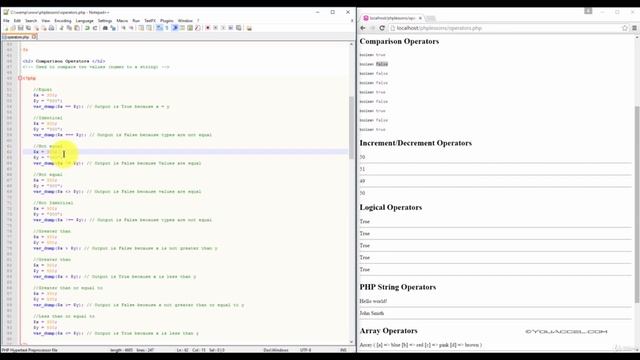Click the Zoom In toolbar icon

(x=123, y=28)
